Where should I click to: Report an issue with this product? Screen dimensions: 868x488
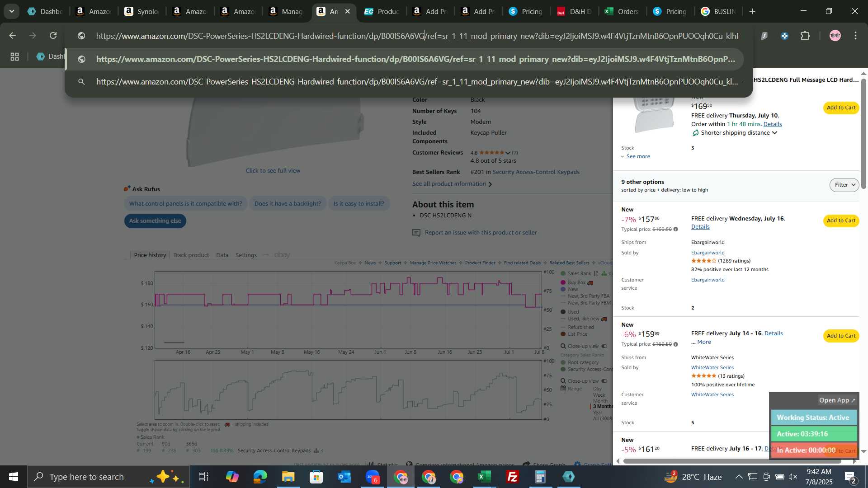coord(481,233)
